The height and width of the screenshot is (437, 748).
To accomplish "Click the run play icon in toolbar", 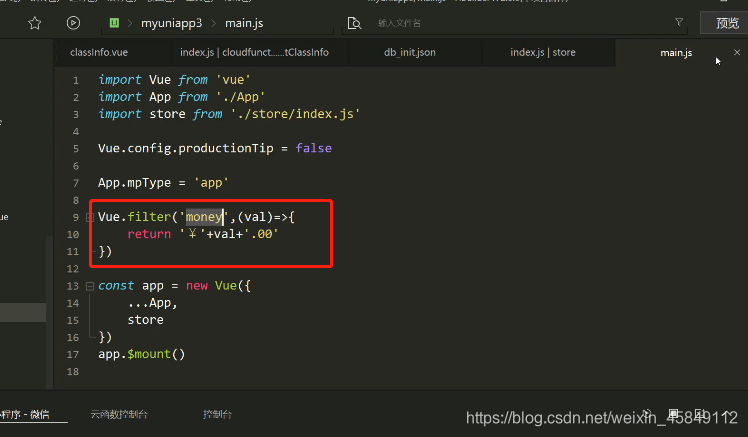I will pos(73,22).
